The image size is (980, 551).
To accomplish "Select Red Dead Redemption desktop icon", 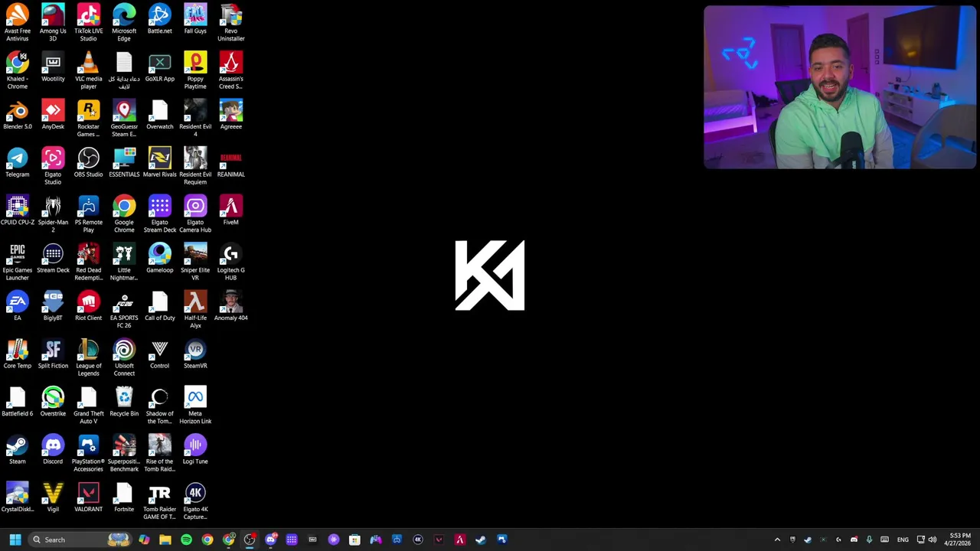I will tap(88, 262).
